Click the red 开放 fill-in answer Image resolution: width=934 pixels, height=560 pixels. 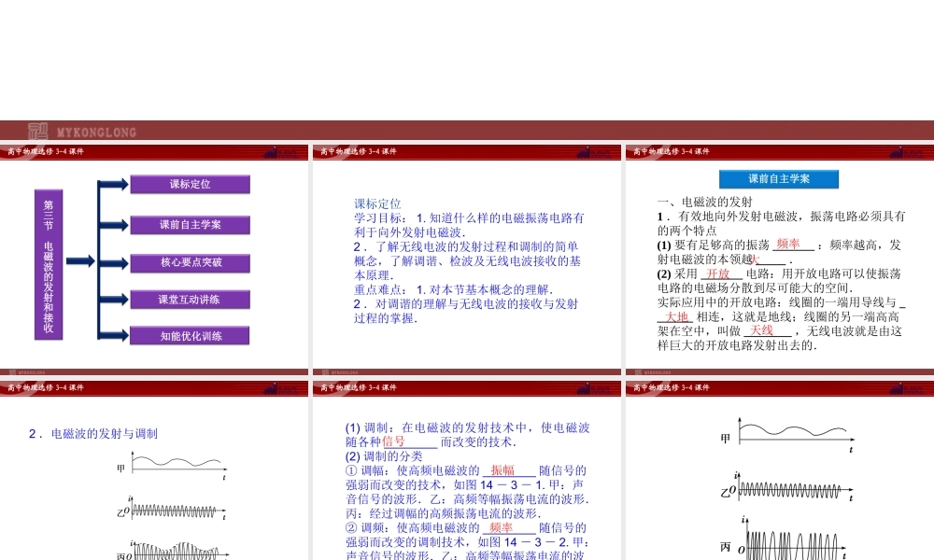[x=718, y=273]
